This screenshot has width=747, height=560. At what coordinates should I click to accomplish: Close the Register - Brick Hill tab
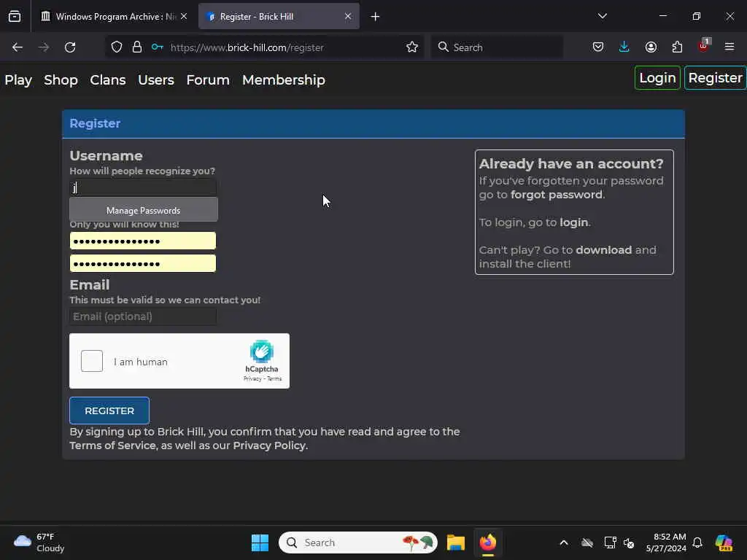348,16
